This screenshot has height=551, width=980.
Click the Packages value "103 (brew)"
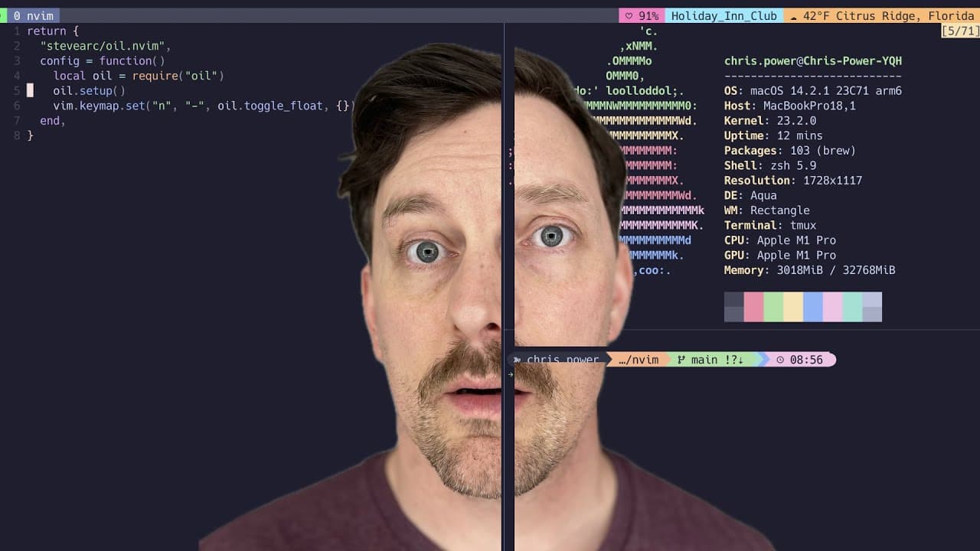[x=823, y=151]
